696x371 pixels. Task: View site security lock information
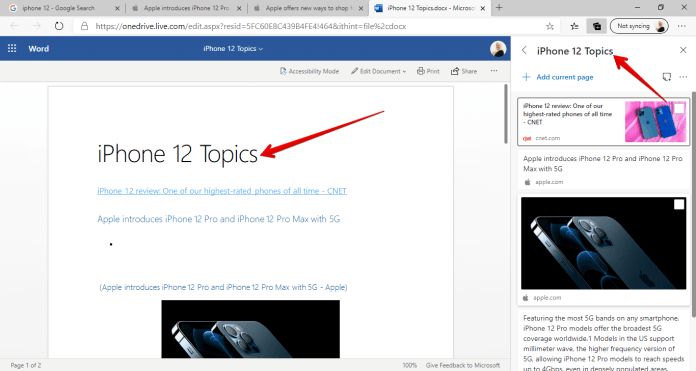tap(84, 26)
